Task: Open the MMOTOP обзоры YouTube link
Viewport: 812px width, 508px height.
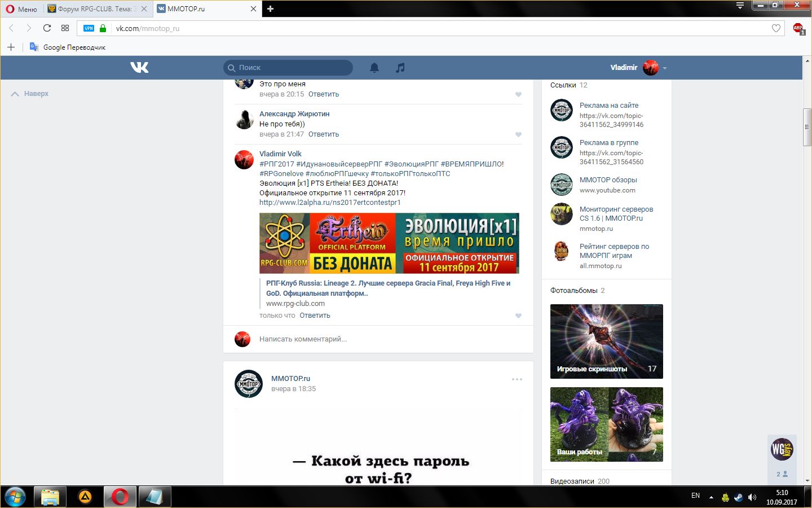Action: [608, 180]
